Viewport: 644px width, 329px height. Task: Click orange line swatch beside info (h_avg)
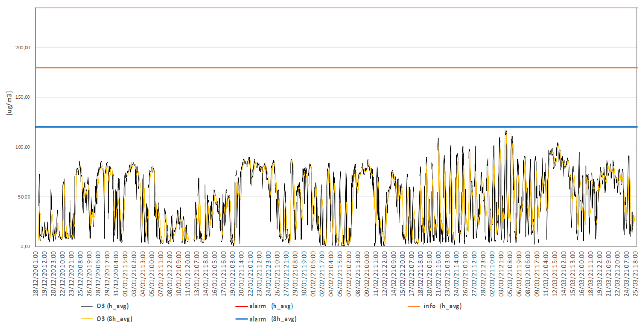(414, 306)
